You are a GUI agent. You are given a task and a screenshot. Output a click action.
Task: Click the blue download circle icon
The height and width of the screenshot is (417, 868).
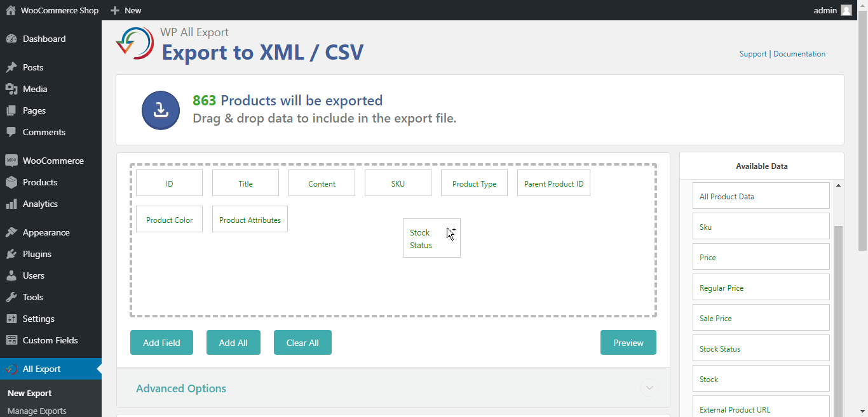[x=161, y=110]
